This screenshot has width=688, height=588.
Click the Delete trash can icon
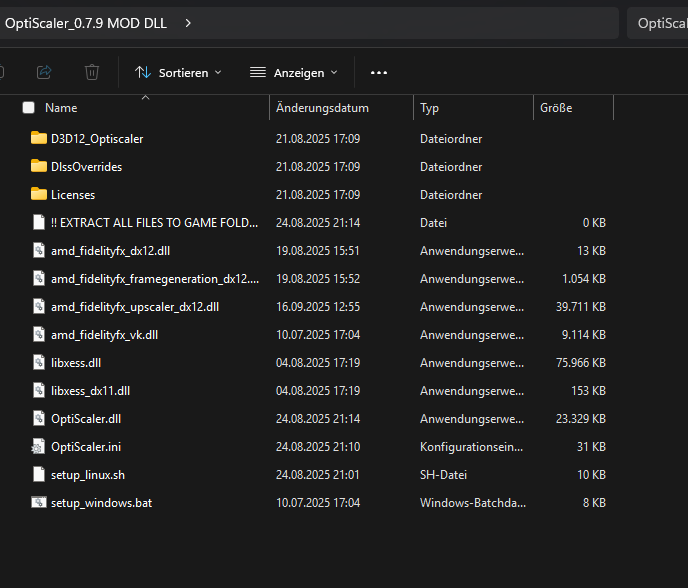click(x=92, y=72)
